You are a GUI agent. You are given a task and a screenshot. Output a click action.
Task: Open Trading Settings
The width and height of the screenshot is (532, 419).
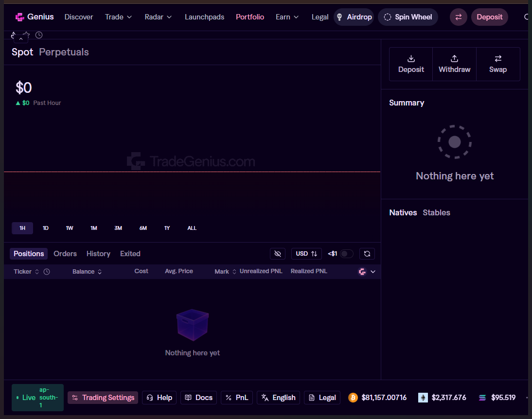pyautogui.click(x=103, y=398)
